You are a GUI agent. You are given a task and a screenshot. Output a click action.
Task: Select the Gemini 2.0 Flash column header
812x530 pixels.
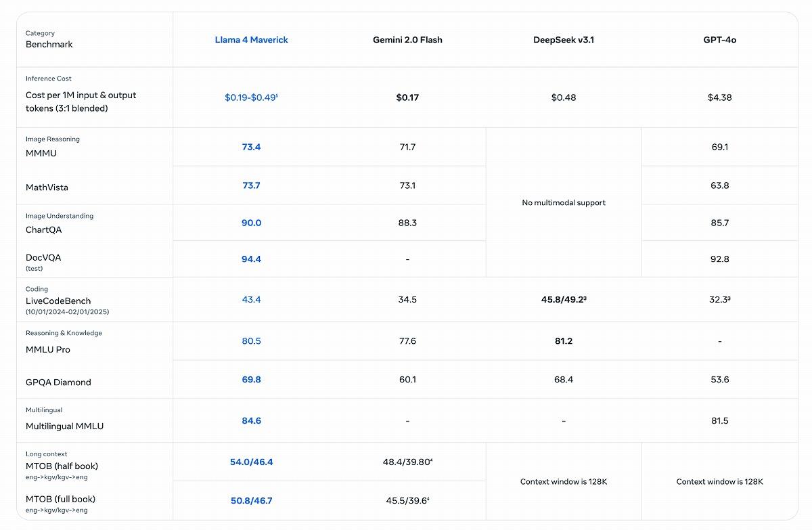[x=407, y=40]
